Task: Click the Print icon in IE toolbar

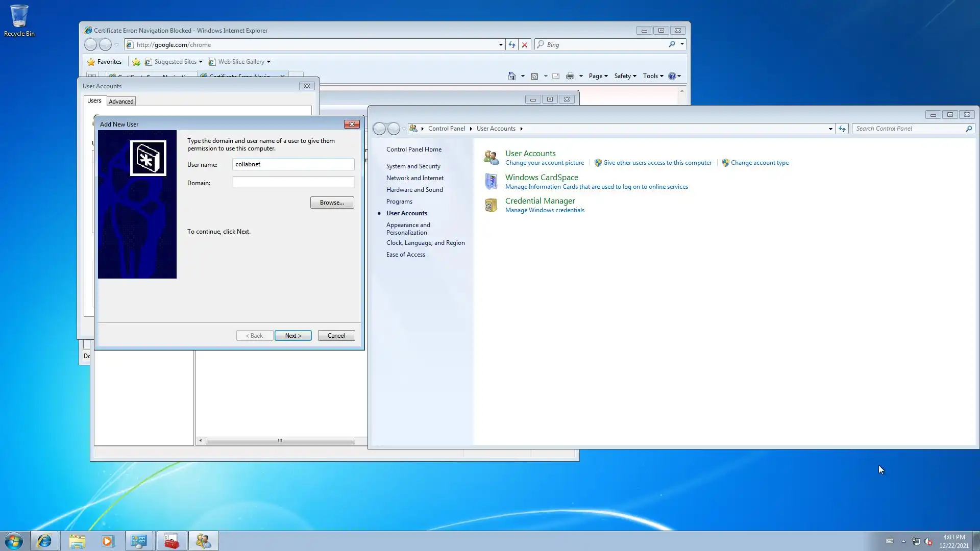Action: [x=570, y=76]
